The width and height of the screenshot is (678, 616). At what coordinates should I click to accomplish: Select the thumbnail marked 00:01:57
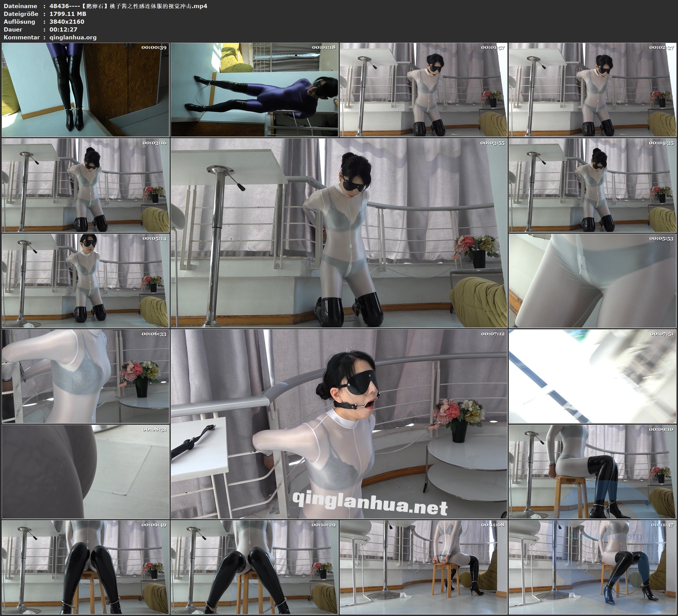[x=423, y=89]
